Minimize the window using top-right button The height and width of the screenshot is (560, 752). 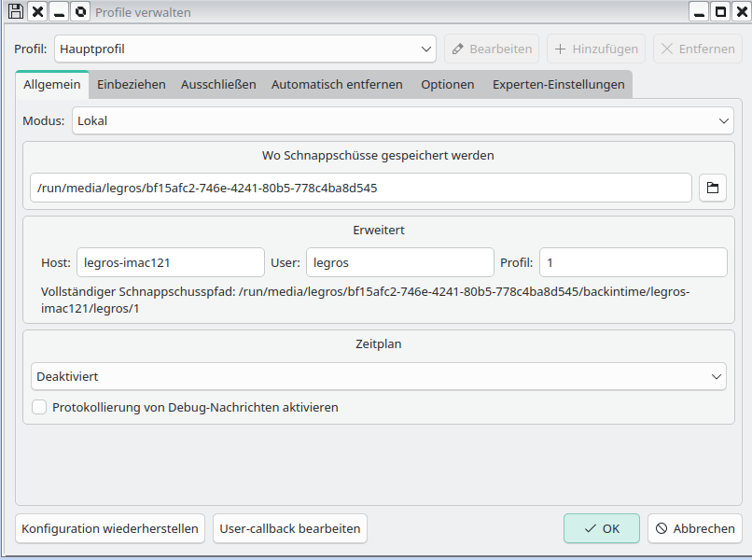click(x=700, y=12)
